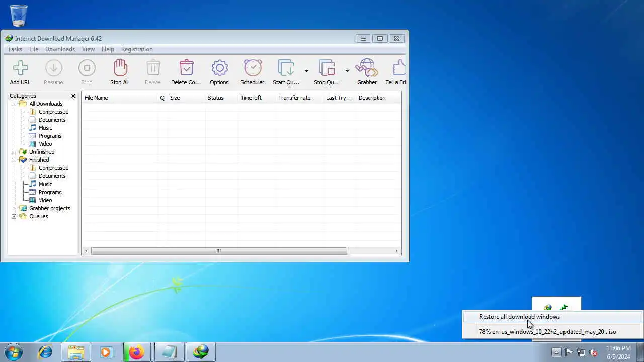Open Firefox from the taskbar
The width and height of the screenshot is (644, 362).
[x=136, y=352]
